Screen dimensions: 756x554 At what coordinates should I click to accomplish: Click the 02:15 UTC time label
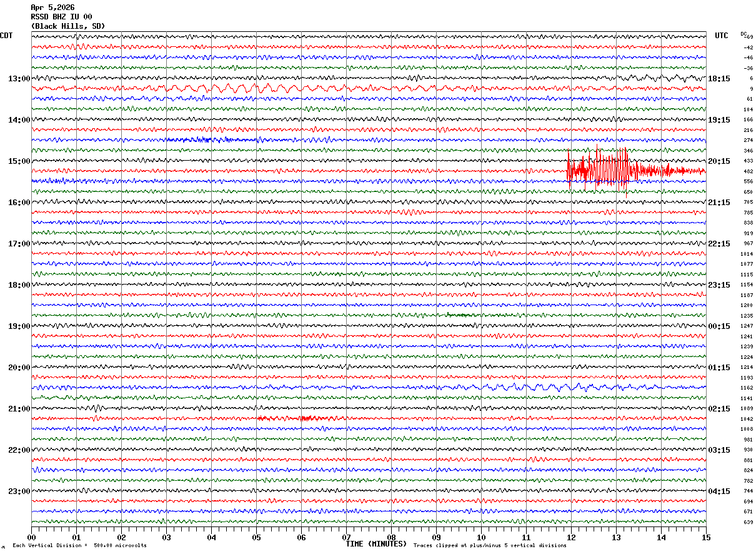719,409
